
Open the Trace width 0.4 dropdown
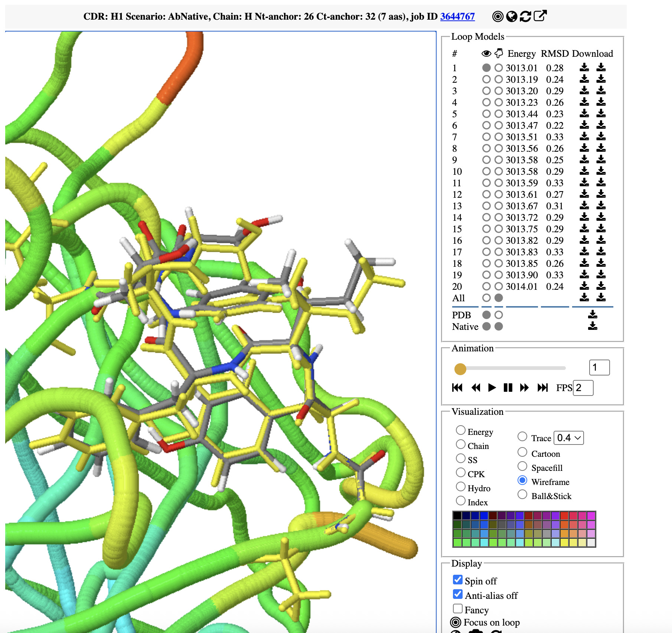568,438
